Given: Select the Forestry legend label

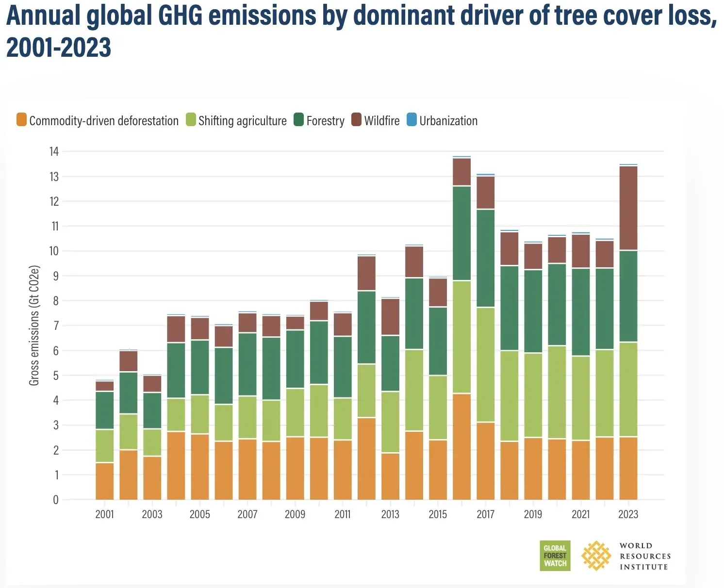Looking at the screenshot, I should point(326,121).
